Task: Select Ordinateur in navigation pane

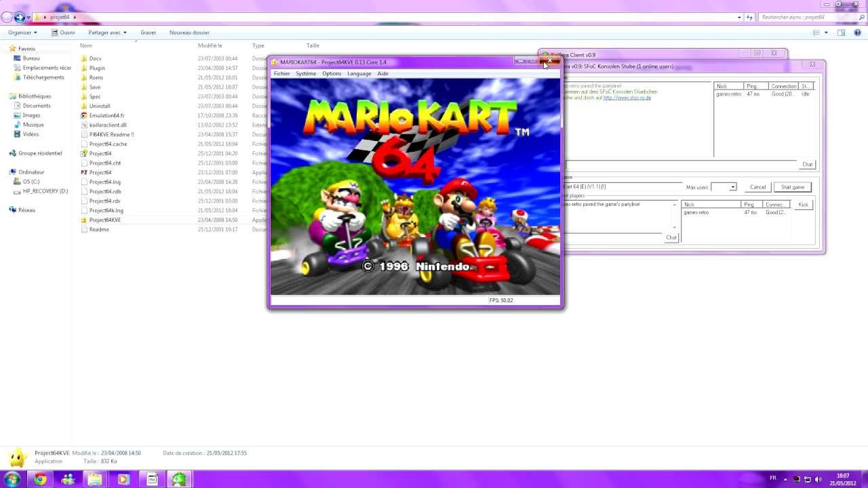Action: pos(31,172)
